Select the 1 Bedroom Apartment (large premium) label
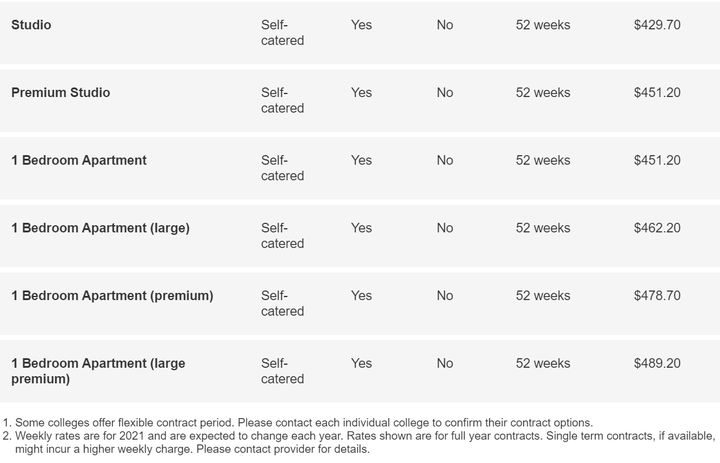The width and height of the screenshot is (720, 463). pos(98,371)
